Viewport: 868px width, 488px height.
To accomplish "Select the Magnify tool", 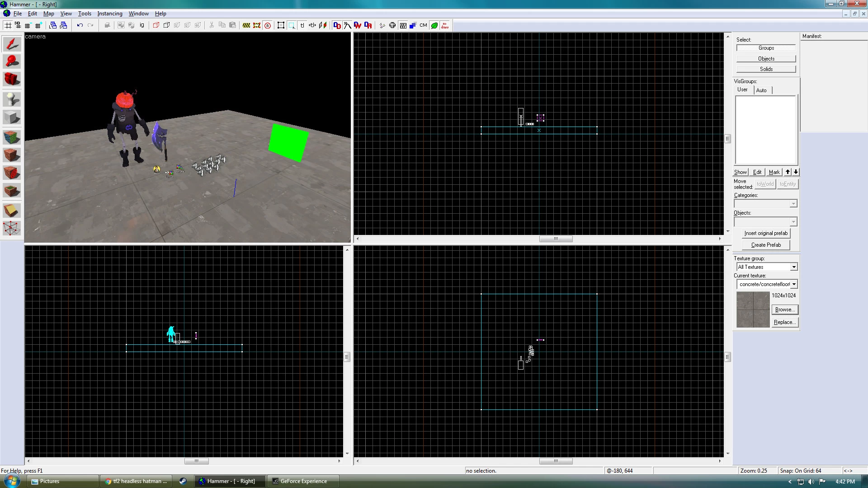I will click(12, 61).
